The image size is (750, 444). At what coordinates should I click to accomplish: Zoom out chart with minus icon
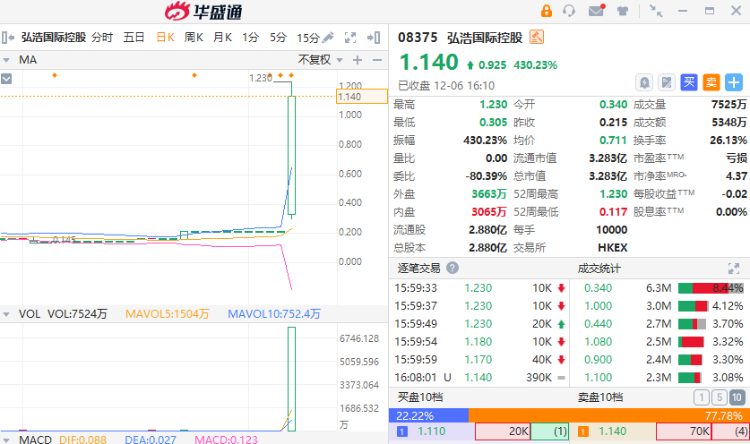click(x=377, y=60)
